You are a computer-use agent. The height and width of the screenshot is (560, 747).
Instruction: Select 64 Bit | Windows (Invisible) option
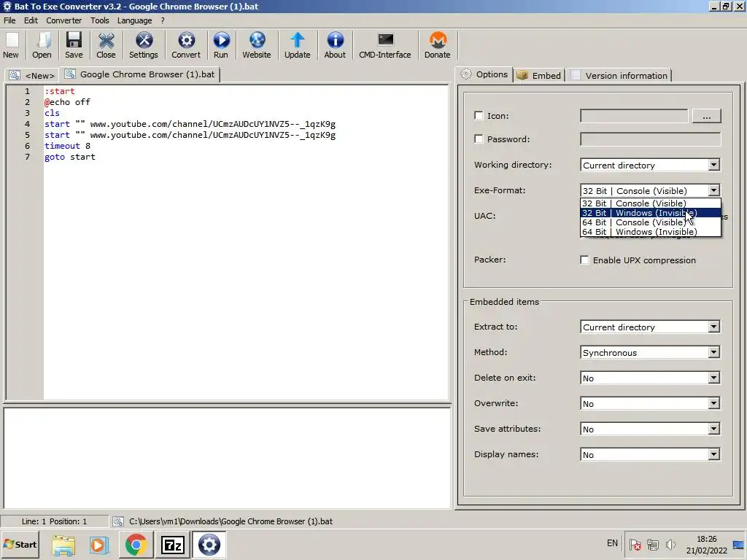[650, 232]
